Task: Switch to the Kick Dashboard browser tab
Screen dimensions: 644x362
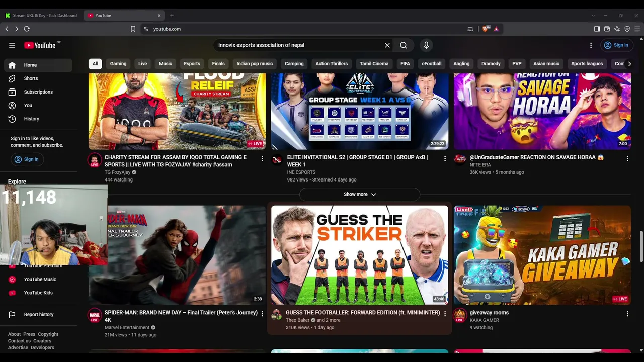Action: pos(41,16)
